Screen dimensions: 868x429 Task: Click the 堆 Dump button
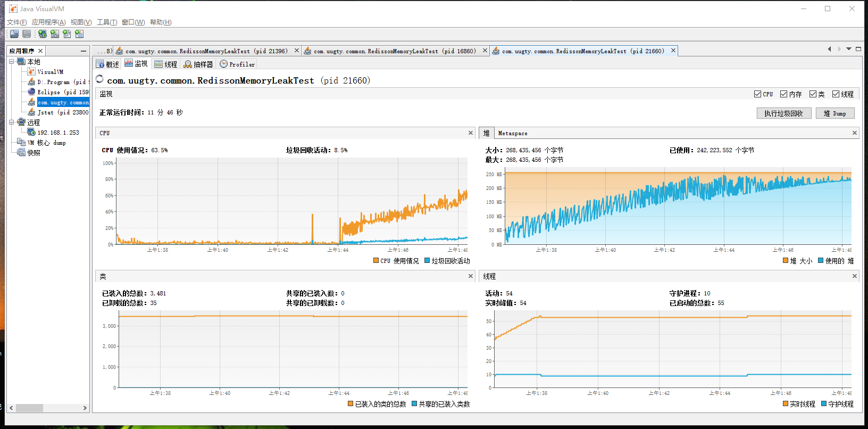[x=835, y=113]
